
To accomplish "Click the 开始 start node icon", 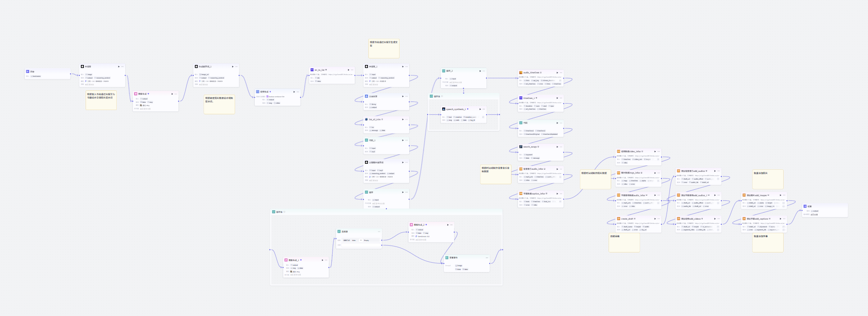I will coord(28,72).
